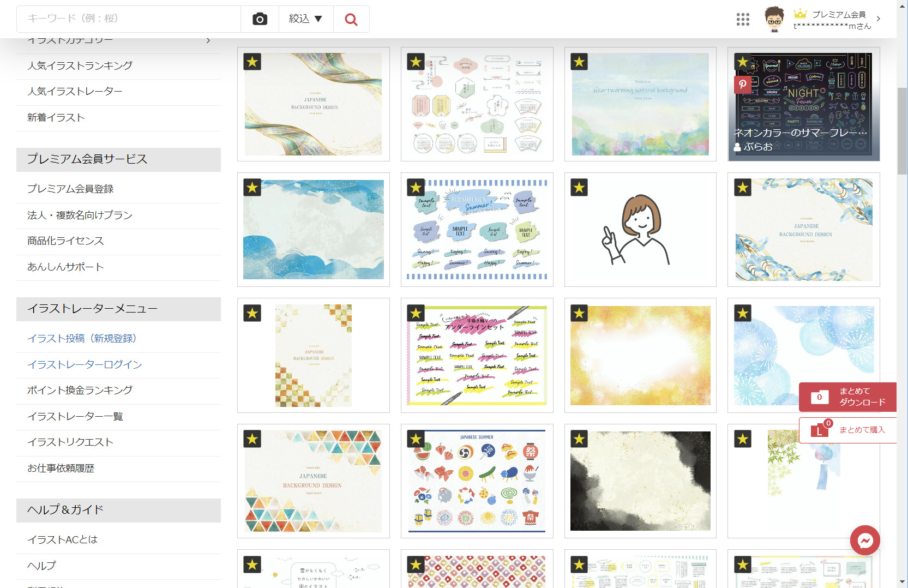
Task: Open the 絞込 filter dropdown
Action: coord(306,19)
